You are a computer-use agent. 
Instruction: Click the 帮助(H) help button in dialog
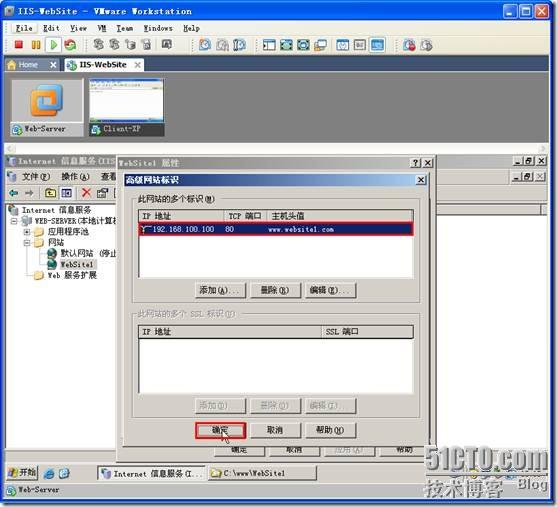(x=330, y=430)
